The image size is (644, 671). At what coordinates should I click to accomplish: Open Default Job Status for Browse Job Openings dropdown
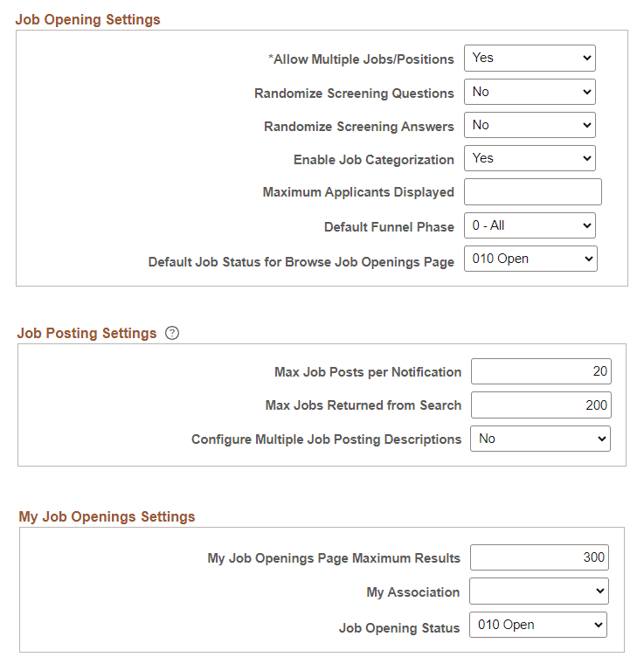tap(530, 259)
